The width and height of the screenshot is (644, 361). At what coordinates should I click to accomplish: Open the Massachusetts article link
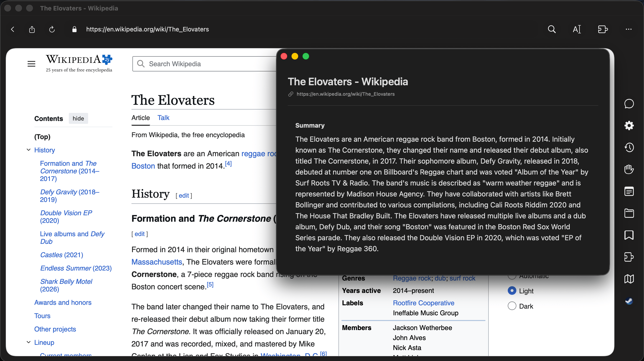(157, 262)
